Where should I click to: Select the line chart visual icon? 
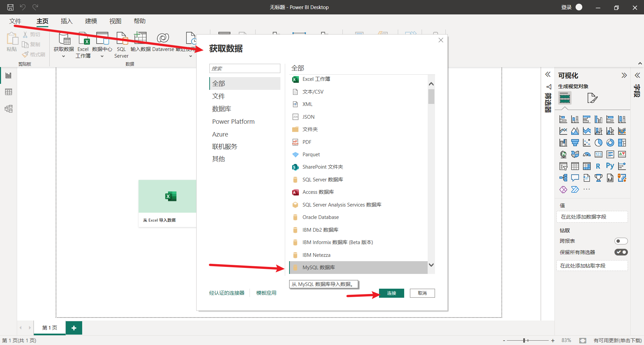pos(563,131)
